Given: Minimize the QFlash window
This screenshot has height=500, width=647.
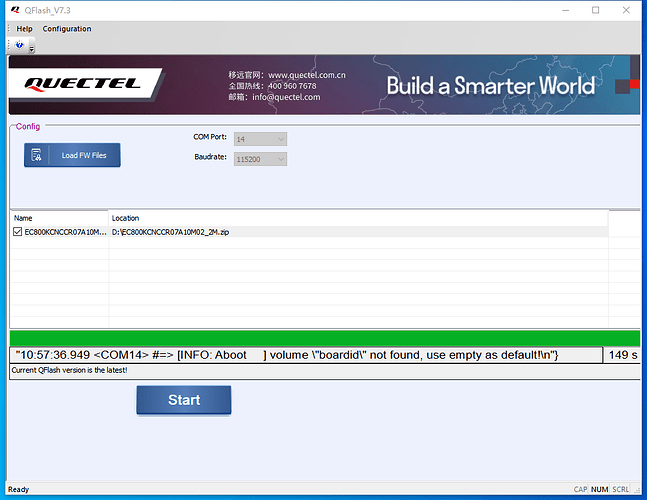Looking at the screenshot, I should pyautogui.click(x=566, y=10).
